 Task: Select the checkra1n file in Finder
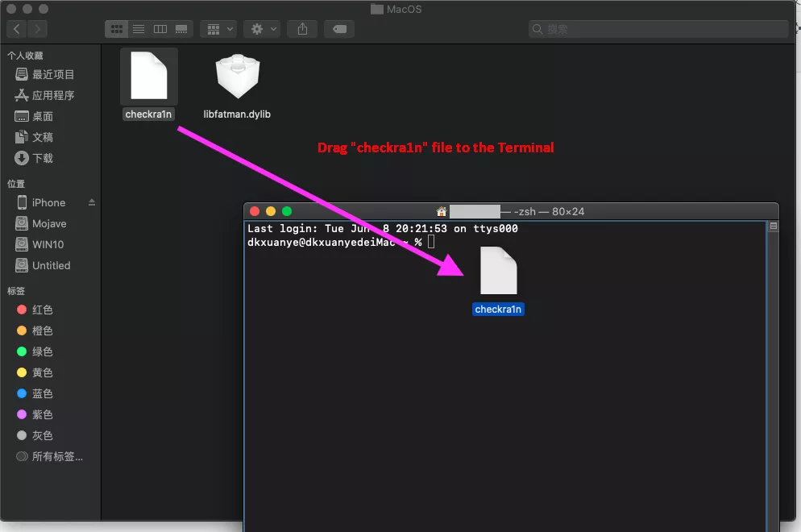point(148,77)
